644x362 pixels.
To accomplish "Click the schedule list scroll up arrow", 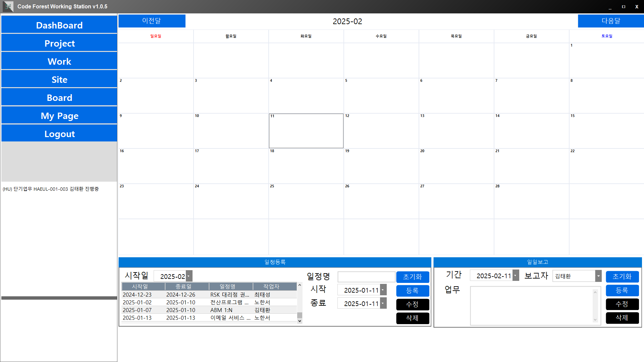I will click(x=300, y=285).
